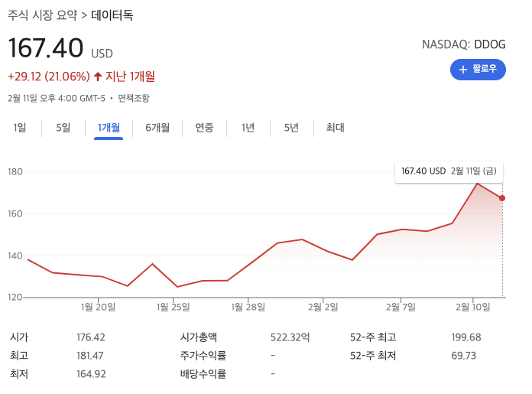Click the NASDAQ: DDOG ticker label
Image resolution: width=532 pixels, height=394 pixels.
pyautogui.click(x=463, y=44)
